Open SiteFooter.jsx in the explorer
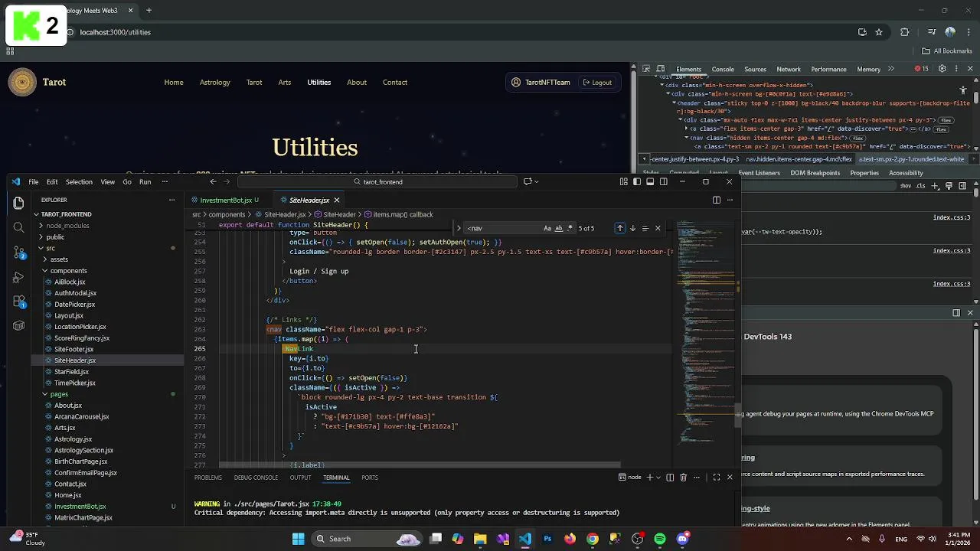Viewport: 980px width, 551px height. [x=73, y=349]
